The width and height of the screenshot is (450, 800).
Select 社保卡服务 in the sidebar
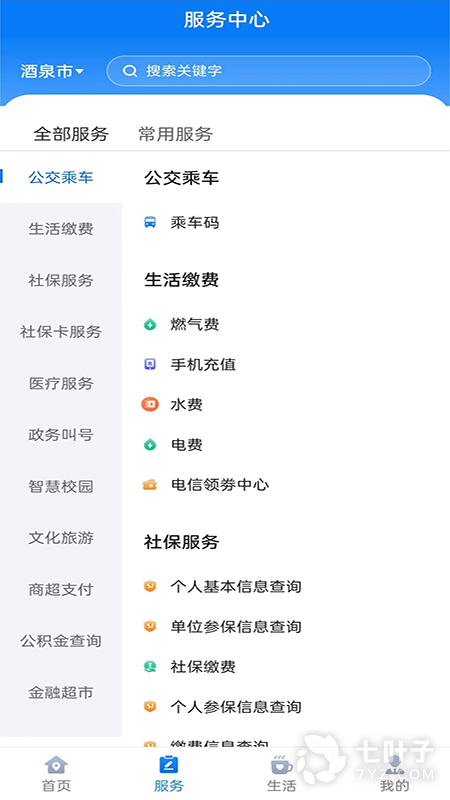(61, 332)
